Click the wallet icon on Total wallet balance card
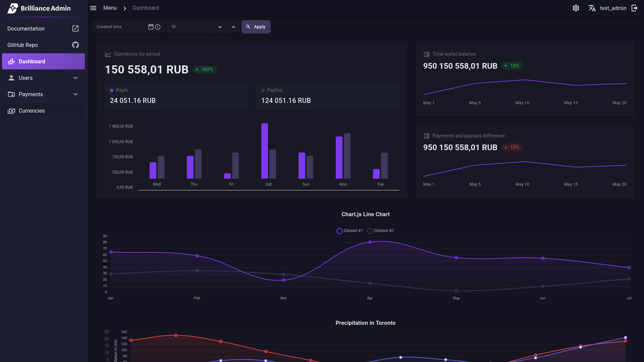The height and width of the screenshot is (362, 644). tap(427, 54)
